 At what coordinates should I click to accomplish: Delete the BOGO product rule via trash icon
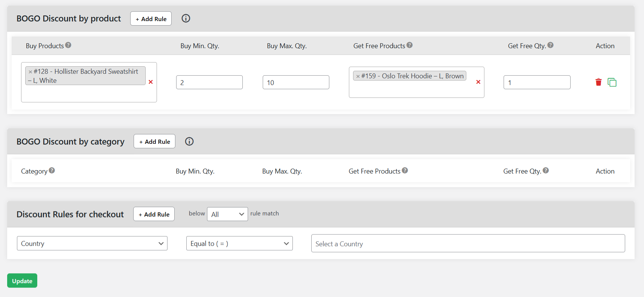click(598, 82)
